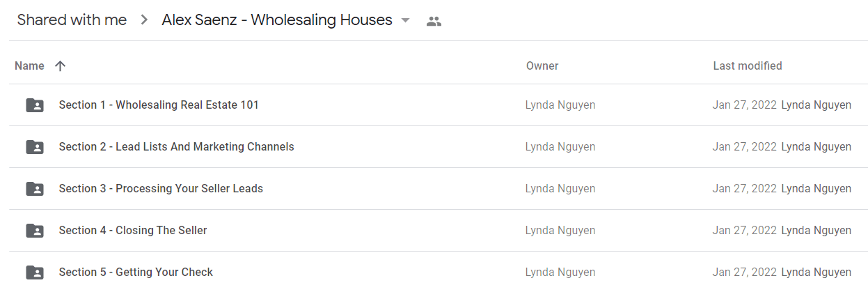This screenshot has width=868, height=292.
Task: Click the shared folder icon for Section 2
Action: tap(35, 147)
